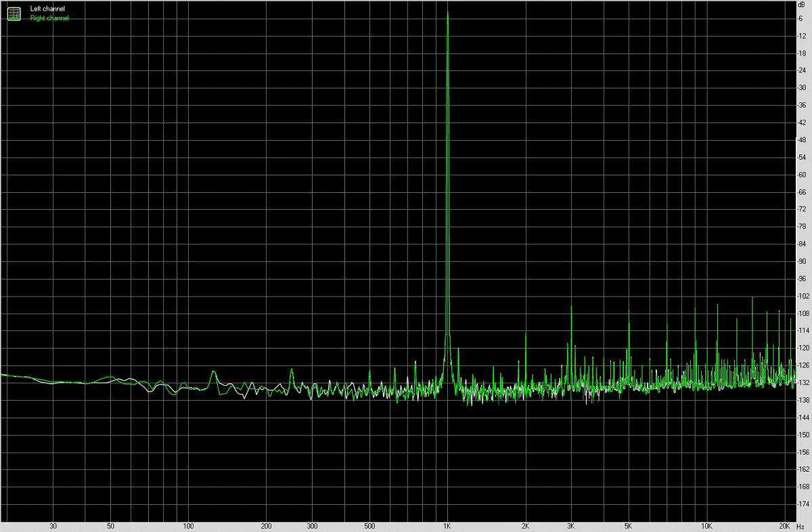
Task: Select the green Right channel legend label
Action: [49, 18]
